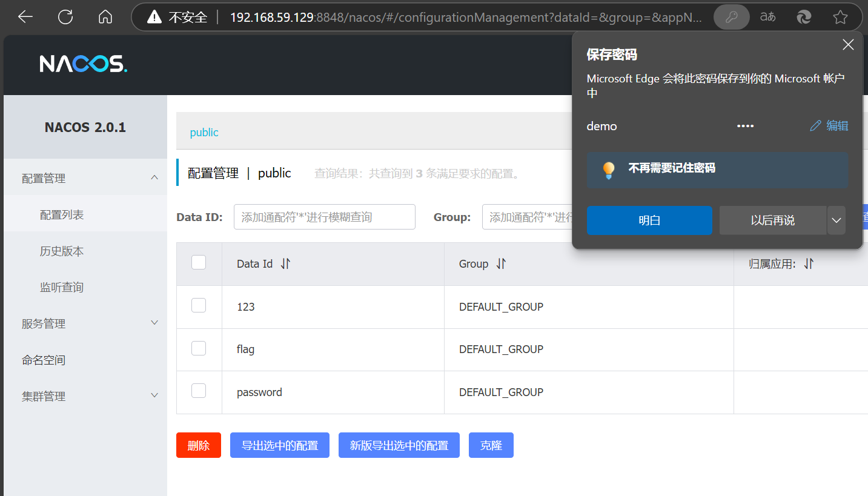
Task: Click the browser back arrow icon
Action: click(25, 17)
